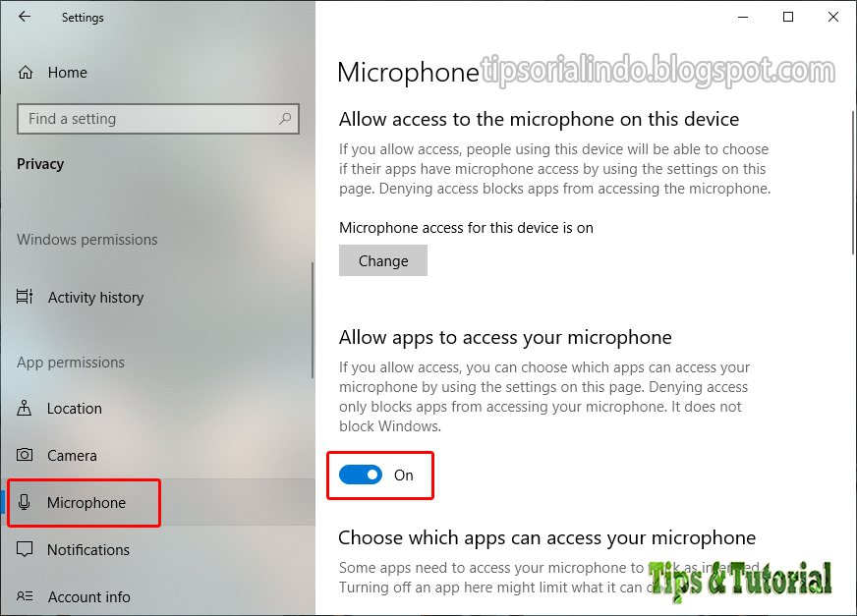Click the Location pin icon

click(24, 408)
